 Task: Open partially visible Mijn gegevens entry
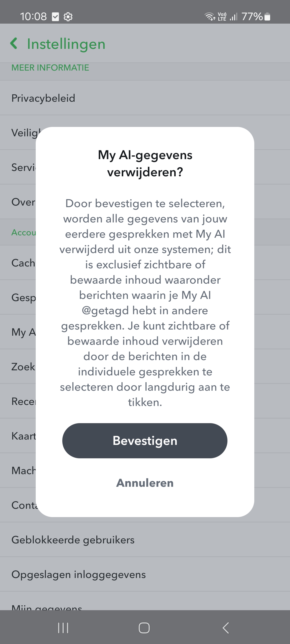(x=47, y=607)
